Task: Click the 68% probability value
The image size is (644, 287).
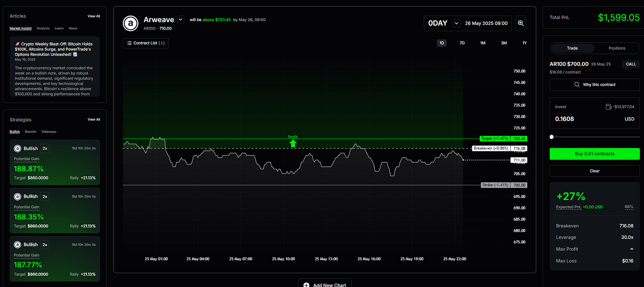Action: [629, 207]
